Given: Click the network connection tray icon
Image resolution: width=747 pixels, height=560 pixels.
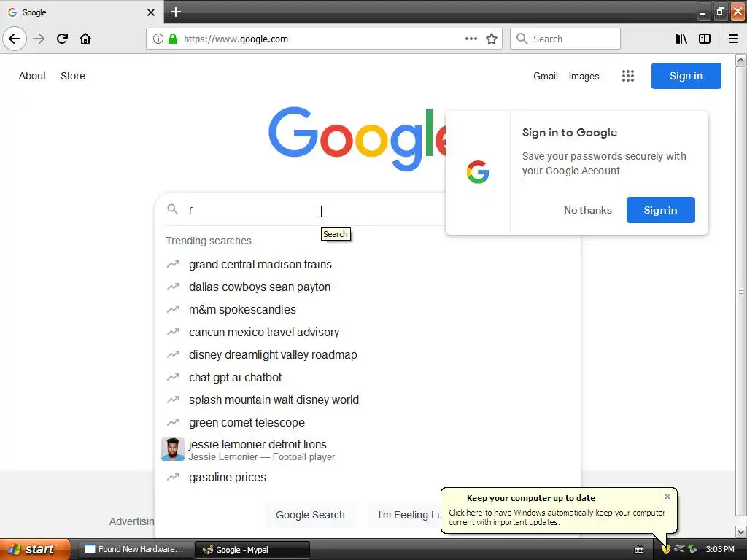Looking at the screenshot, I should (679, 549).
